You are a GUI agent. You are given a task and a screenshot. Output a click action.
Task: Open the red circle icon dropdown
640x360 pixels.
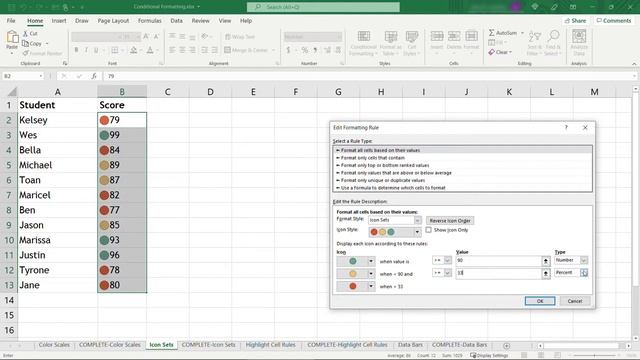click(371, 287)
